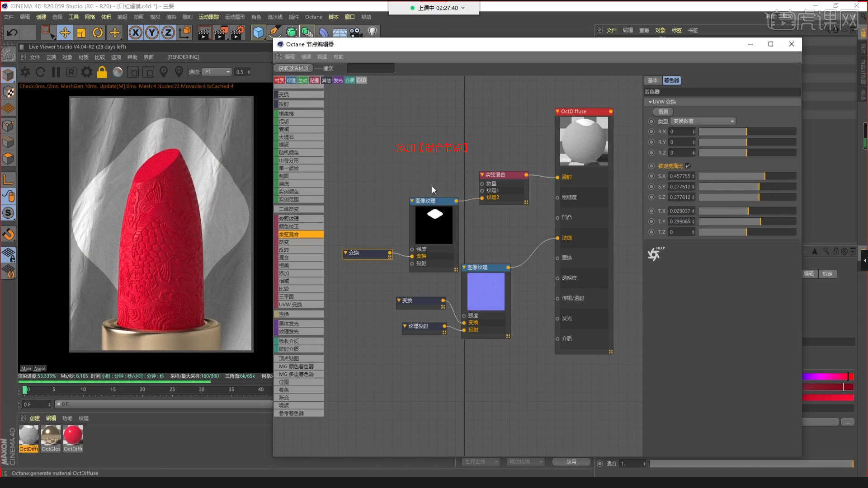Click the node editor search field
Screen dimensions: 868x488
(371, 68)
